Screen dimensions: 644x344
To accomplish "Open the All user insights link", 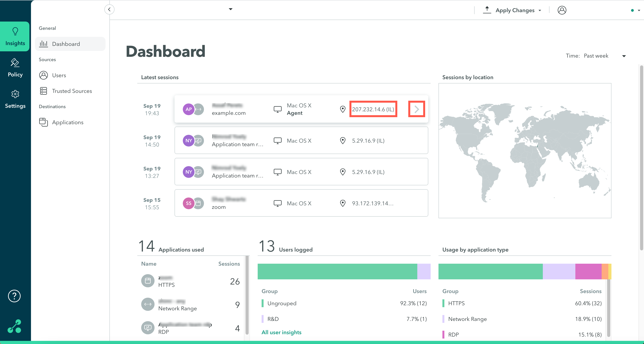I will point(281,332).
